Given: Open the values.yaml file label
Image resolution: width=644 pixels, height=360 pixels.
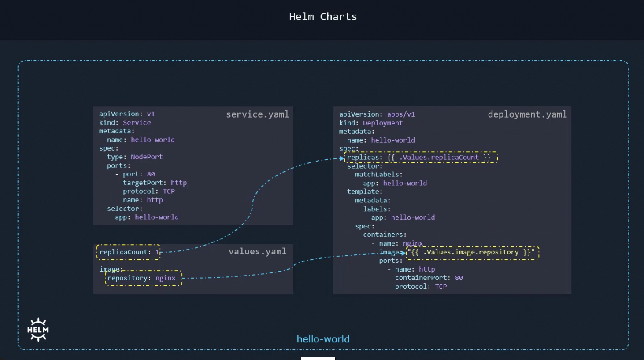Looking at the screenshot, I should pos(257,251).
